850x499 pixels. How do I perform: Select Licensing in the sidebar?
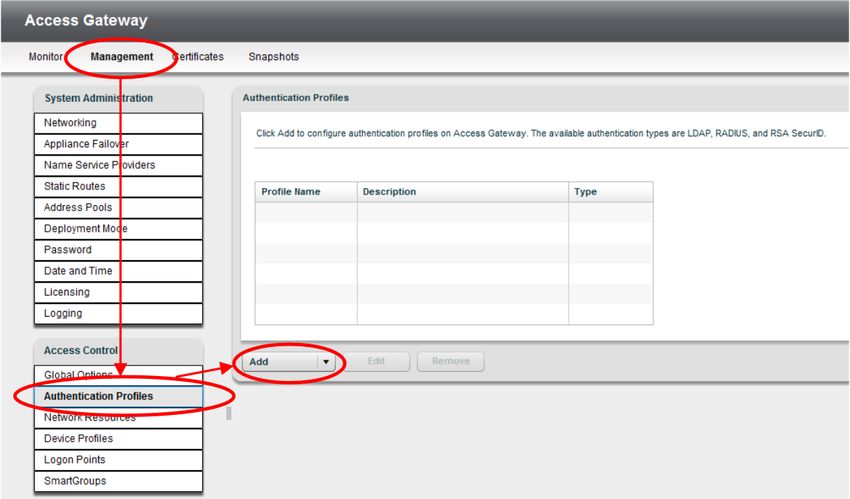tap(118, 292)
